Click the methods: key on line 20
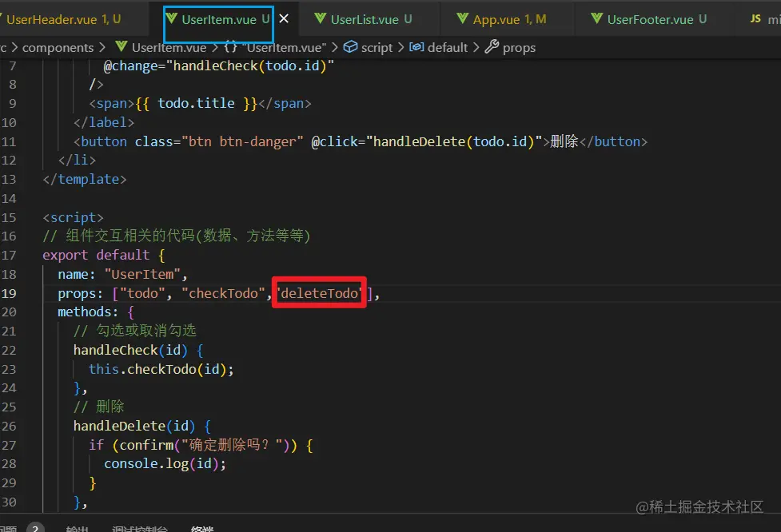 (x=88, y=312)
